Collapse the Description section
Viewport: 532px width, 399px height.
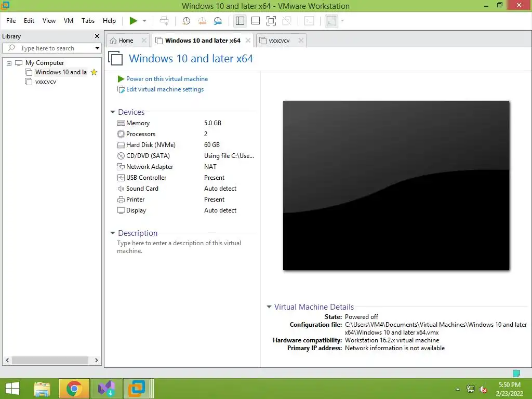point(113,233)
